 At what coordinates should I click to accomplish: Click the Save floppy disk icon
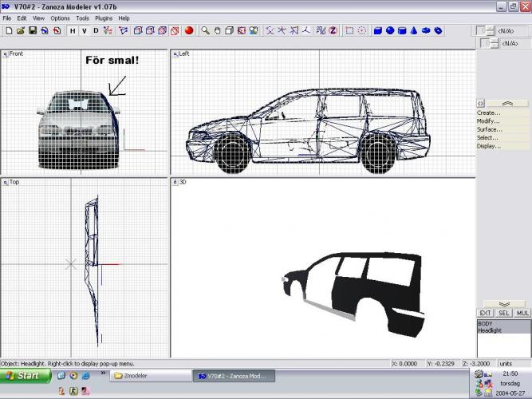click(33, 30)
